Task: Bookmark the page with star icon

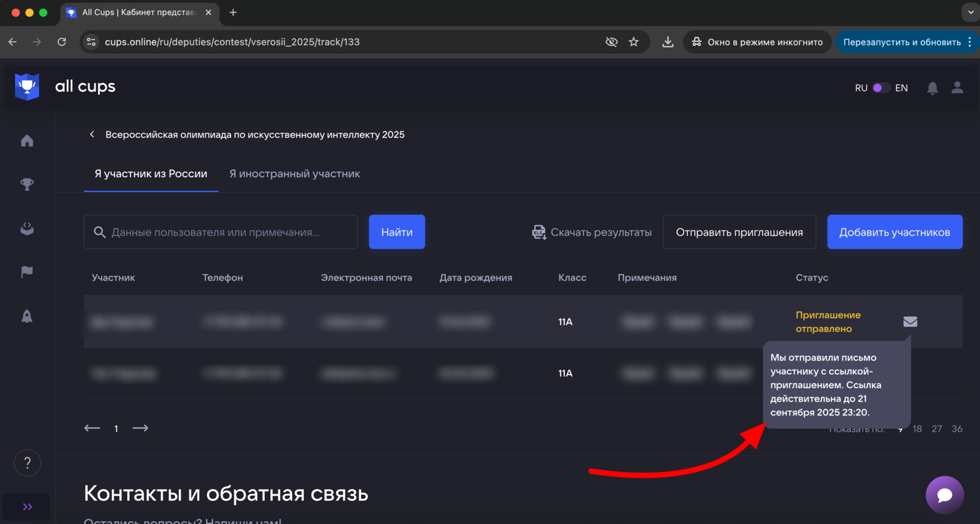Action: (633, 42)
